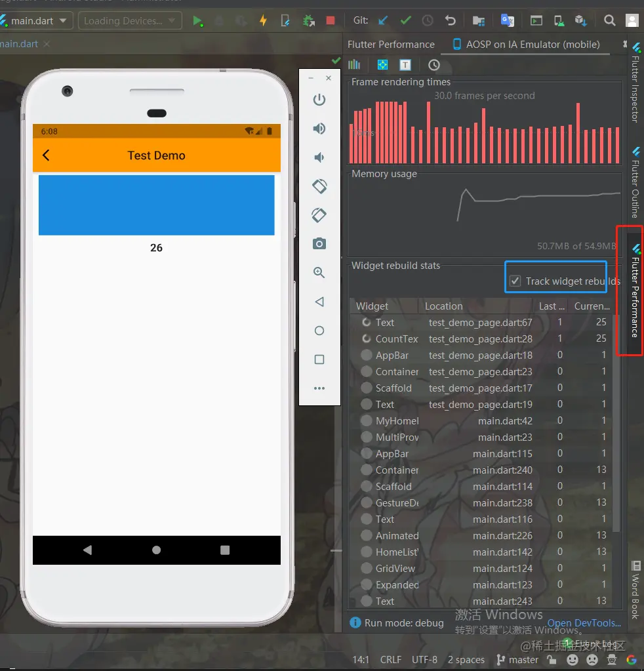Tap back arrow in Test Demo app bar

click(46, 155)
